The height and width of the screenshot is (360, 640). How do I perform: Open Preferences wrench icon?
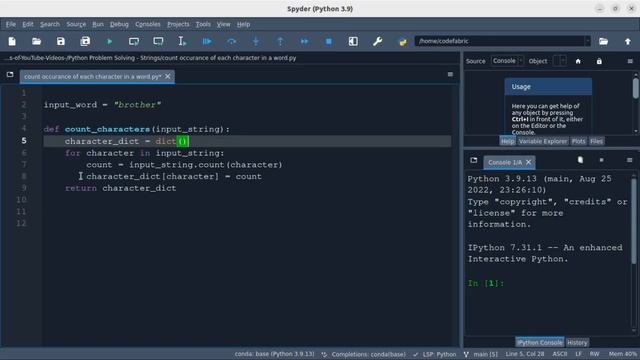tap(378, 41)
